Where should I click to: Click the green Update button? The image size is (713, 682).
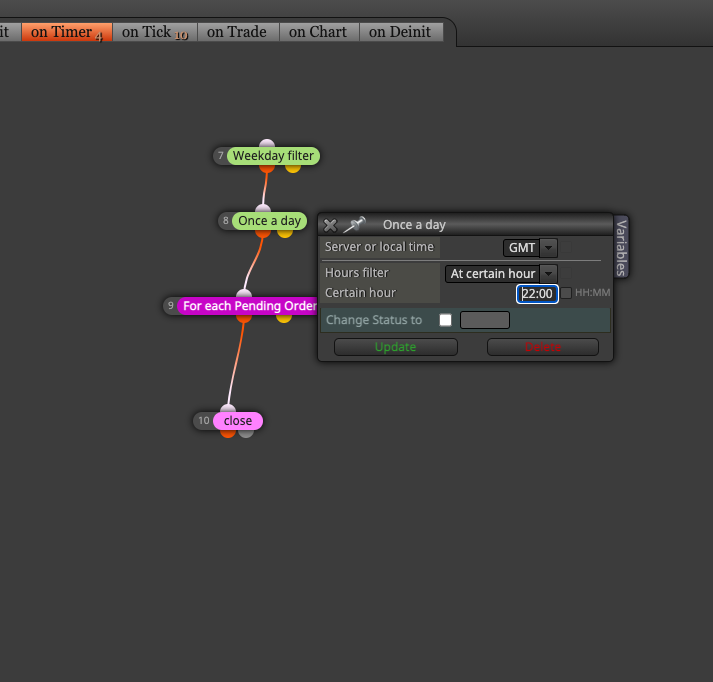pyautogui.click(x=396, y=347)
